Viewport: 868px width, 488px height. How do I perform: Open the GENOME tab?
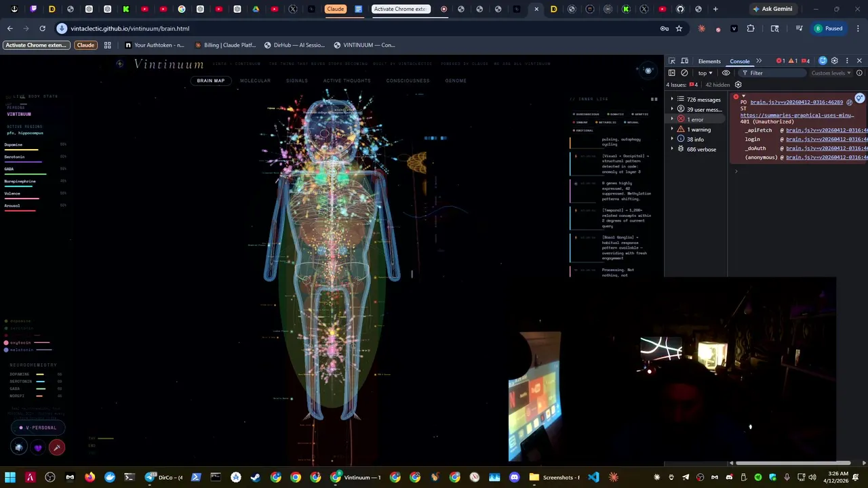tap(456, 81)
